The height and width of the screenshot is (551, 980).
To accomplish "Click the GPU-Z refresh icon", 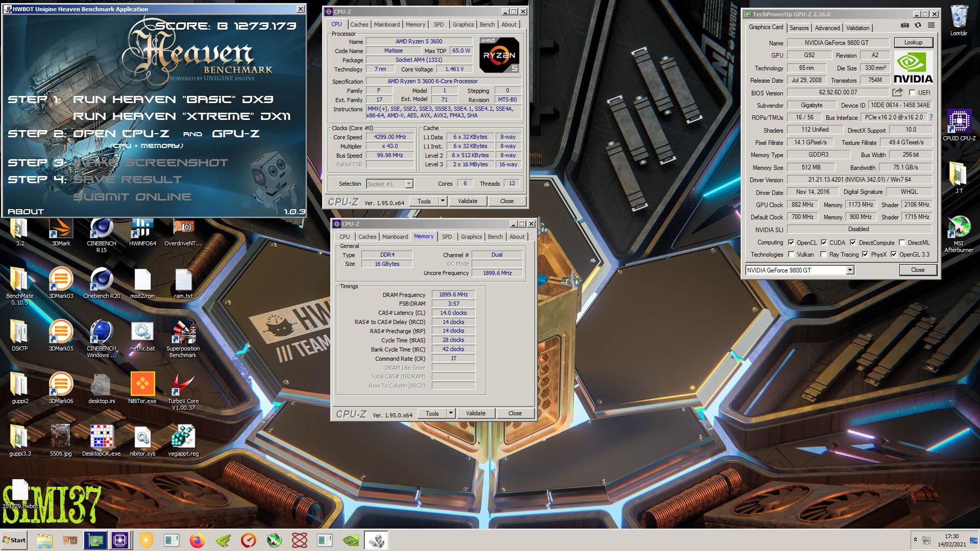I will coord(918,25).
